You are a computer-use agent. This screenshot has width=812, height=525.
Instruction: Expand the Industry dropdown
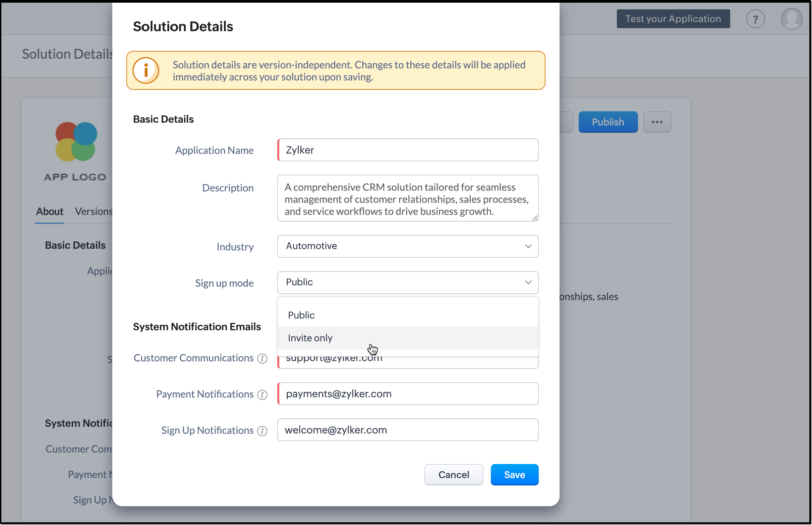(x=407, y=246)
